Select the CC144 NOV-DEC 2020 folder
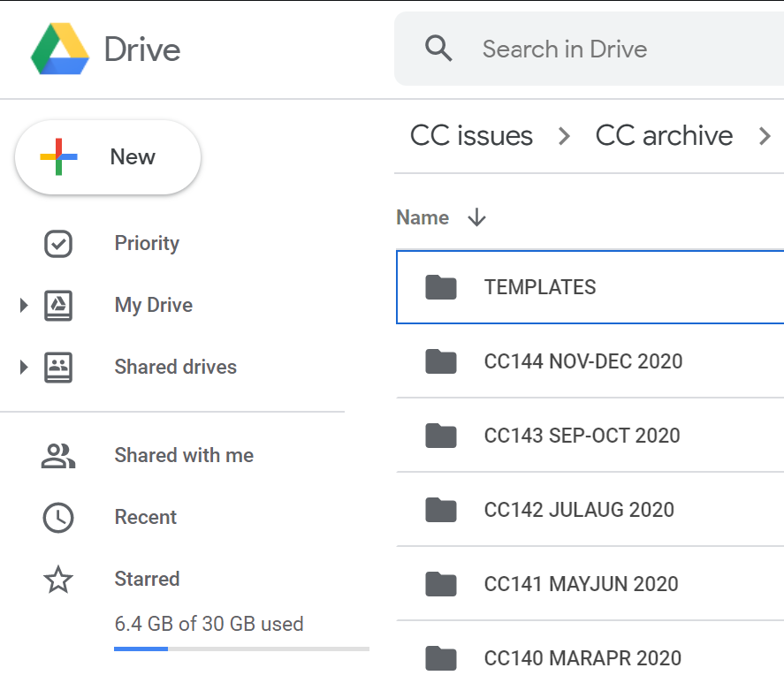The image size is (784, 683). 583,361
